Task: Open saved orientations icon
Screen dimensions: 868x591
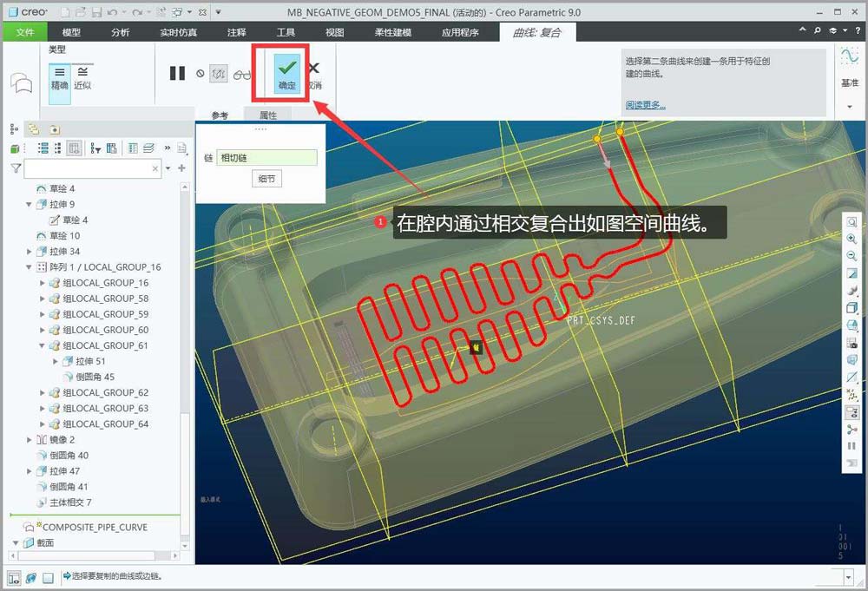Action: (852, 325)
